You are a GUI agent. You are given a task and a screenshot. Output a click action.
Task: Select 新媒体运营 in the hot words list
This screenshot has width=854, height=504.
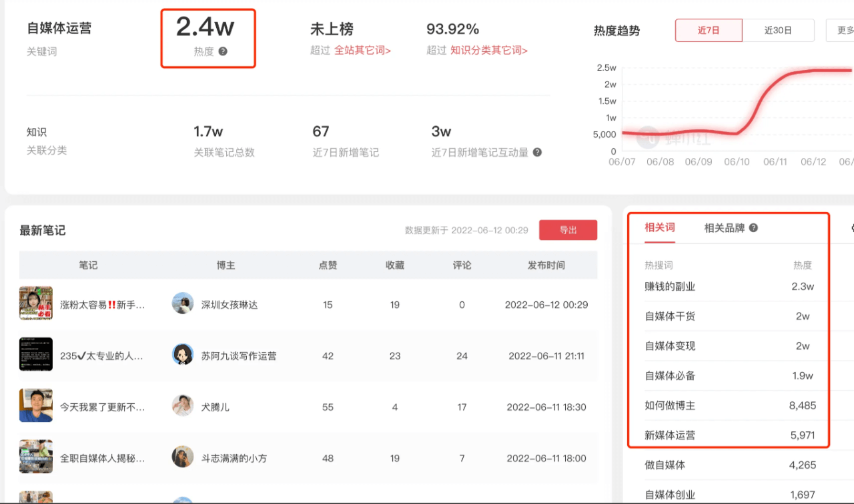(669, 435)
